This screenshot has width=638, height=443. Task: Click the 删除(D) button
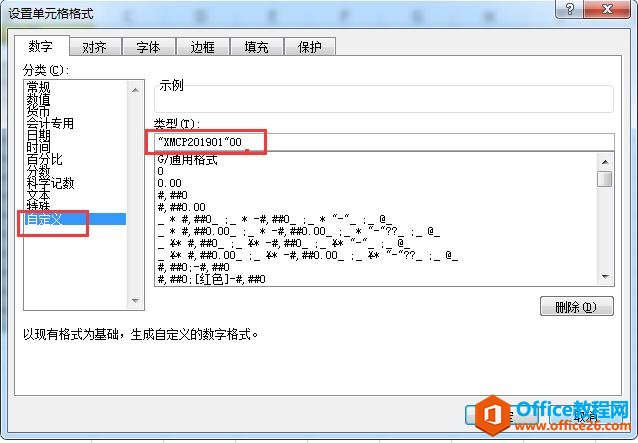point(577,306)
